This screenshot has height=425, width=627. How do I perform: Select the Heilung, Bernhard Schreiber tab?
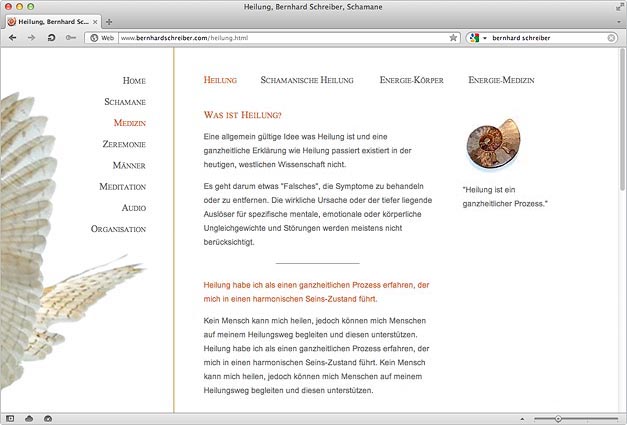[53, 22]
